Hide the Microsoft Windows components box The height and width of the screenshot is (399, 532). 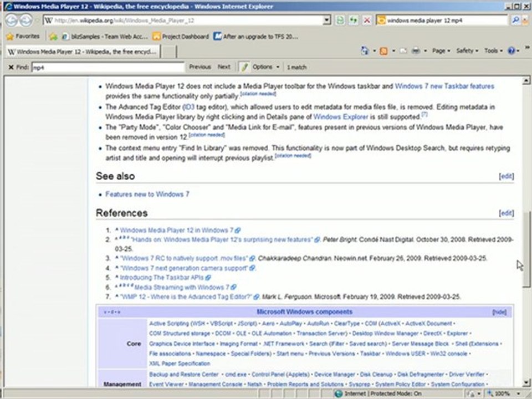pyautogui.click(x=499, y=312)
